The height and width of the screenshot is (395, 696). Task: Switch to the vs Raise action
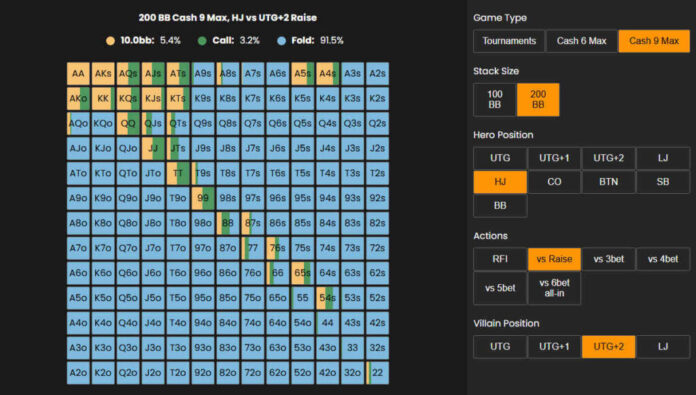(554, 259)
